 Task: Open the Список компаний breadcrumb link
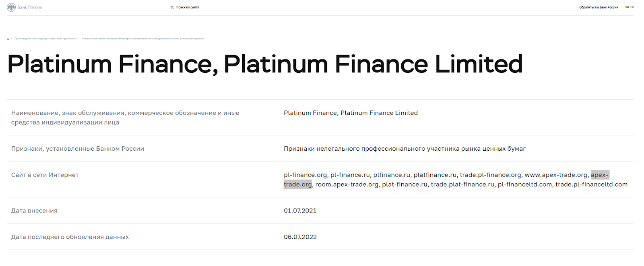pyautogui.click(x=143, y=39)
